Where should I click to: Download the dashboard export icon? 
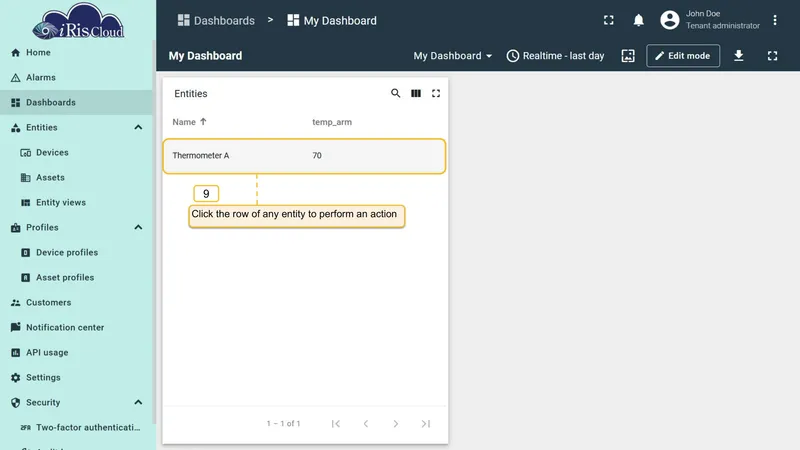point(739,56)
